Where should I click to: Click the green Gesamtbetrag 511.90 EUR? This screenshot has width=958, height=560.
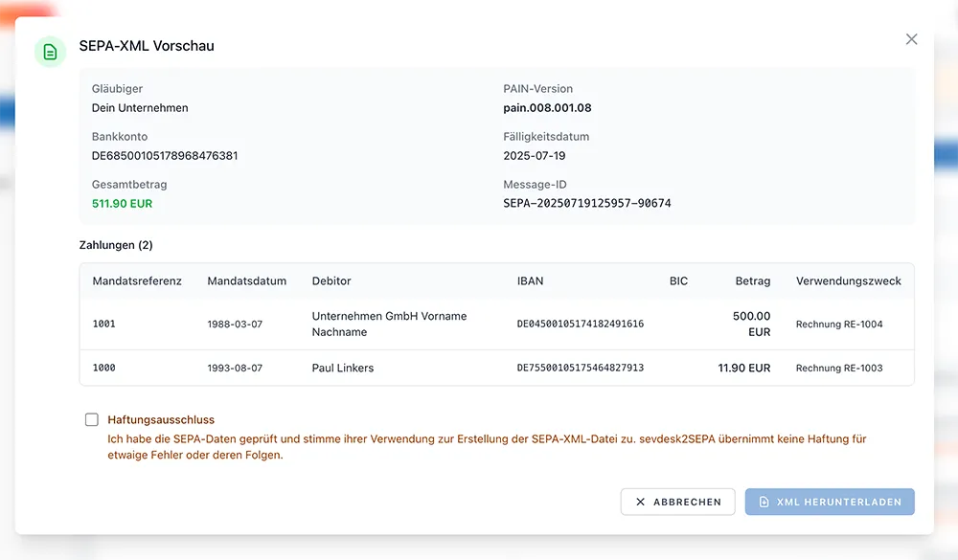[x=122, y=203]
